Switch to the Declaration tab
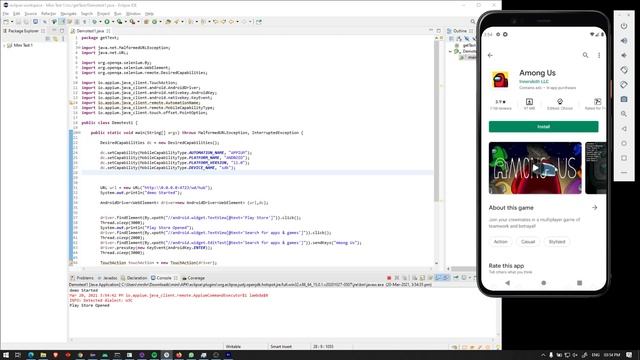 coord(134,278)
